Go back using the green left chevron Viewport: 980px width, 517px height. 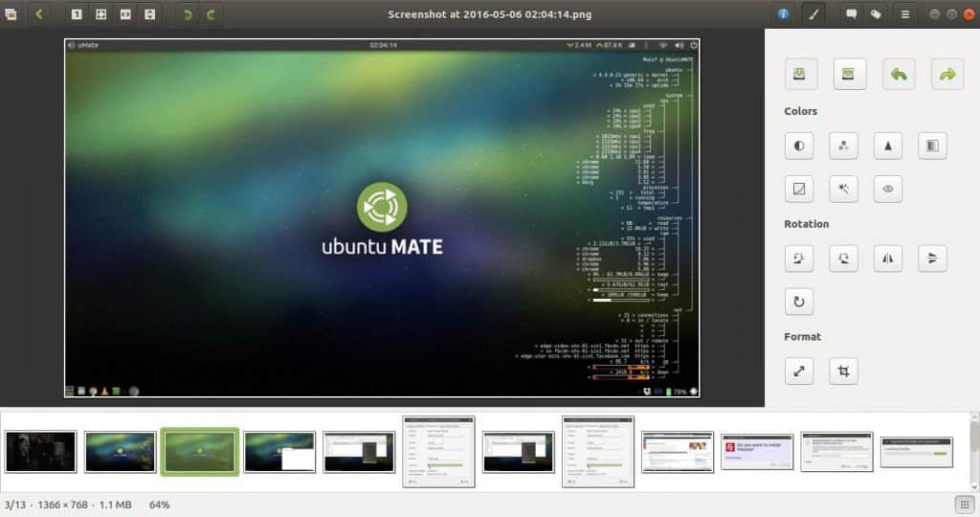(x=39, y=14)
